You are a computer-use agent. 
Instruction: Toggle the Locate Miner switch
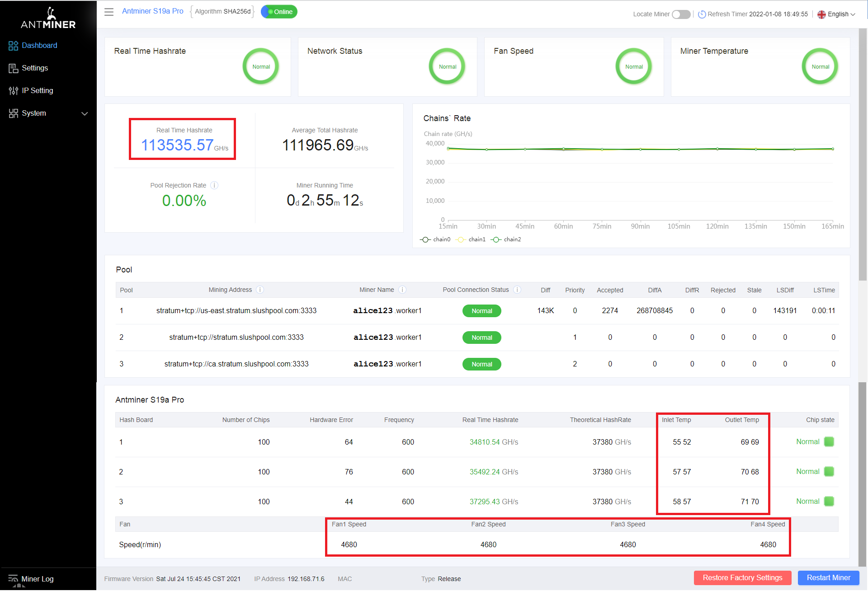(x=681, y=14)
